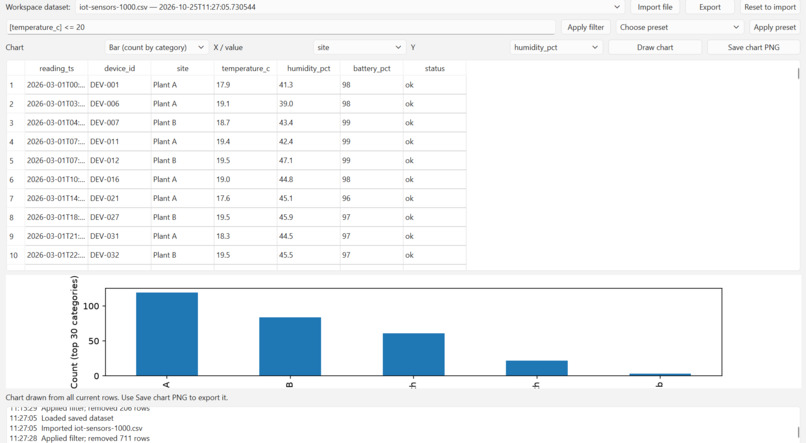Image resolution: width=806 pixels, height=443 pixels.
Task: Select the DEV-001 cell
Action: point(119,85)
